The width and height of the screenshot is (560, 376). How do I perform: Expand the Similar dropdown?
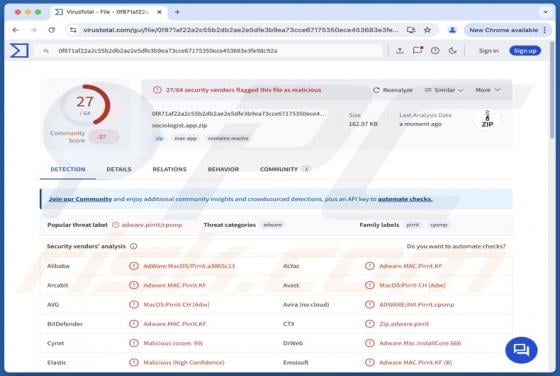[x=444, y=90]
